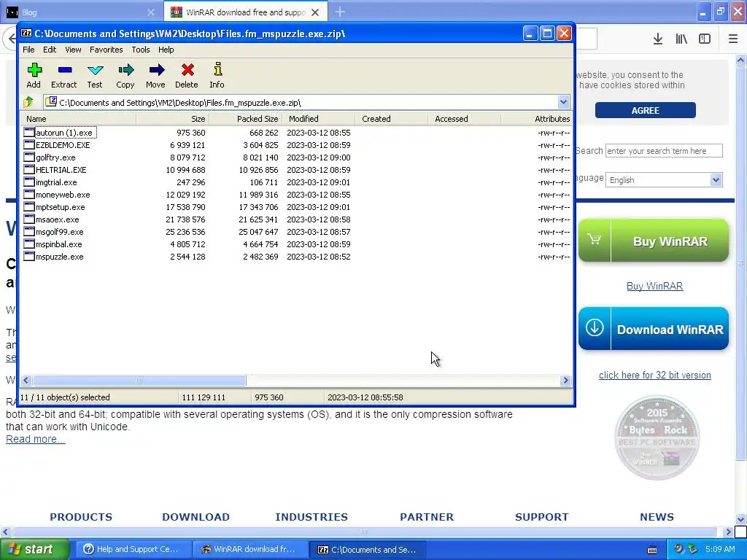Click the 7-Zip scroll right arrow

tap(565, 380)
